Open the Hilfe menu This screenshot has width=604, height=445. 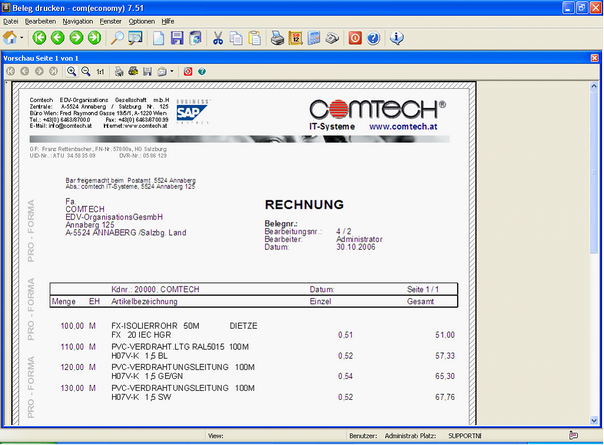168,21
